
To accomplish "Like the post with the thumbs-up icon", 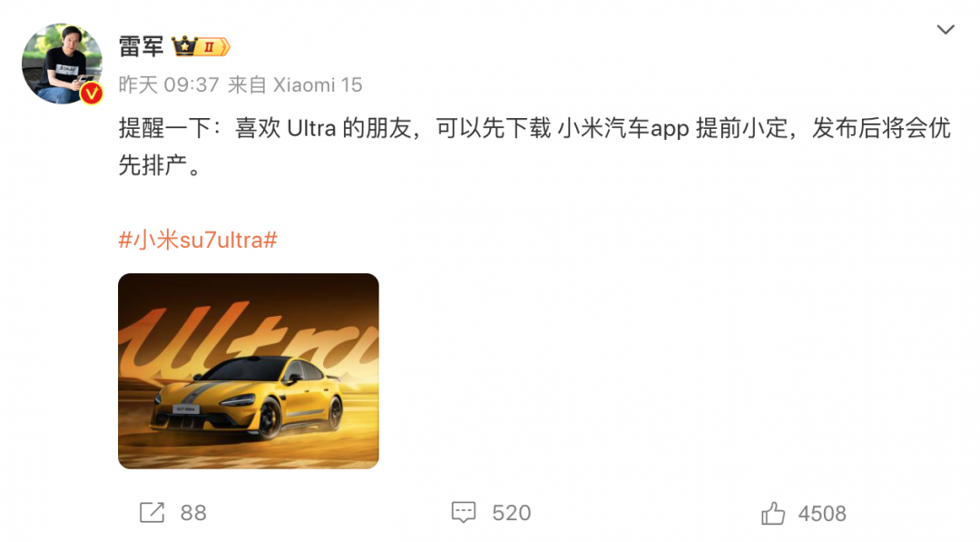I will point(772,513).
